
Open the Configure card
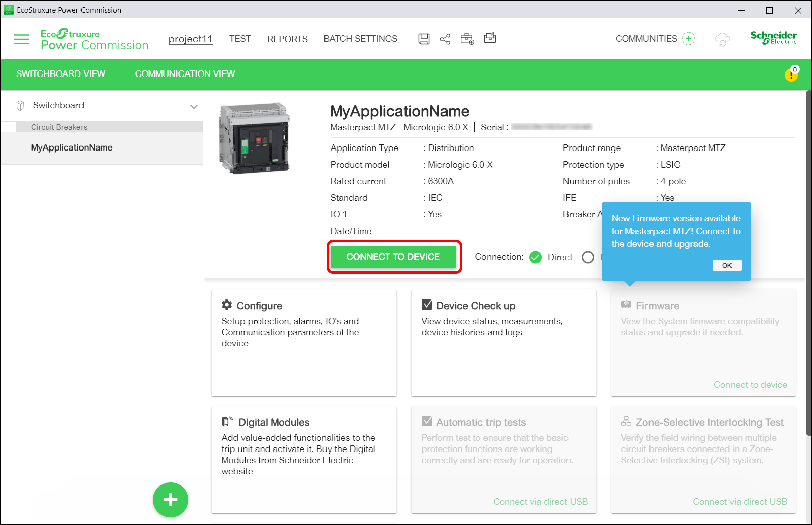pos(304,342)
